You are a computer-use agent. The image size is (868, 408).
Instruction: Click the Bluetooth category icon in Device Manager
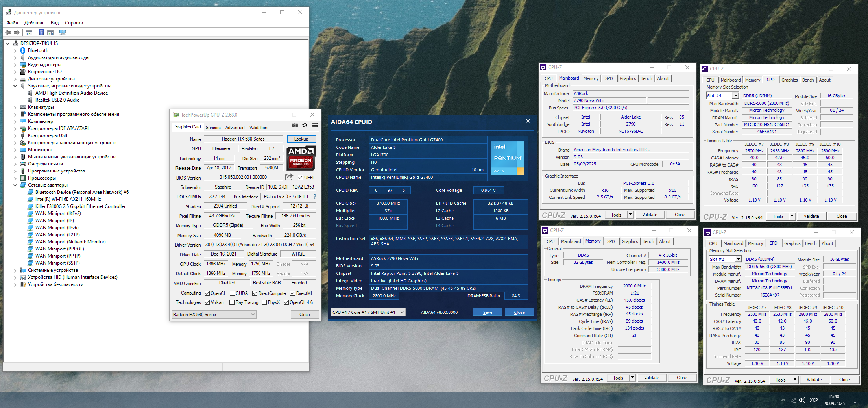click(23, 50)
